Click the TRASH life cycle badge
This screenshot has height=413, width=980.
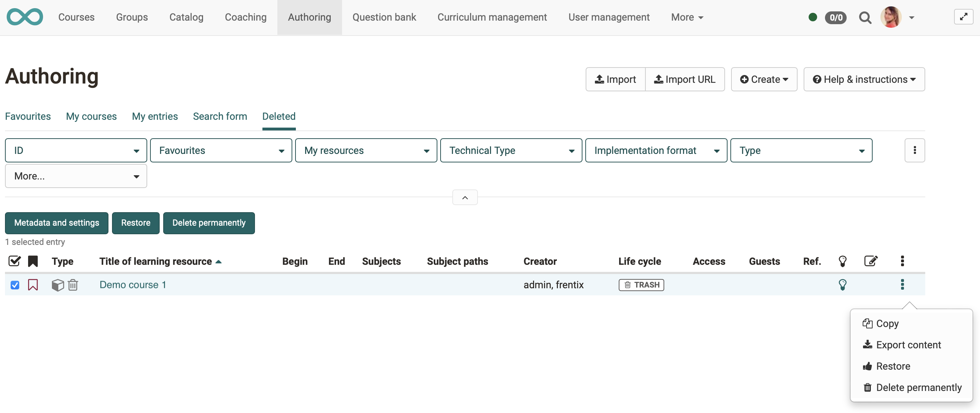[641, 285]
